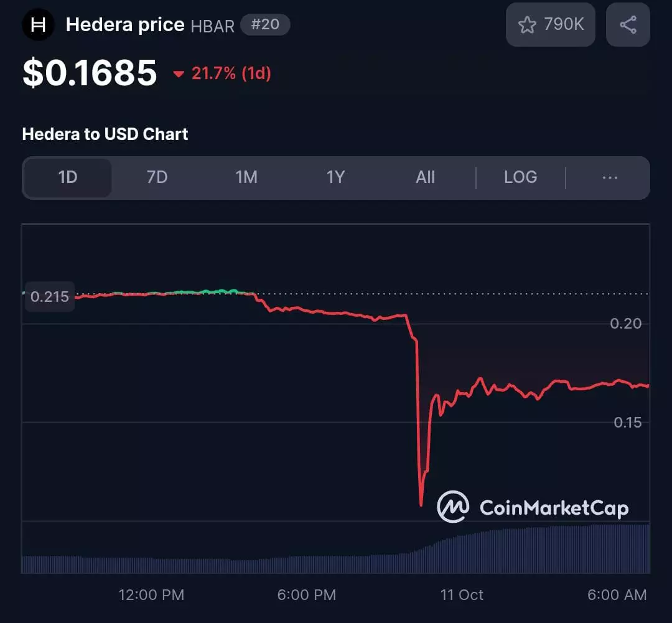The image size is (672, 623).
Task: Switch to the 7D time range
Action: coord(157,177)
